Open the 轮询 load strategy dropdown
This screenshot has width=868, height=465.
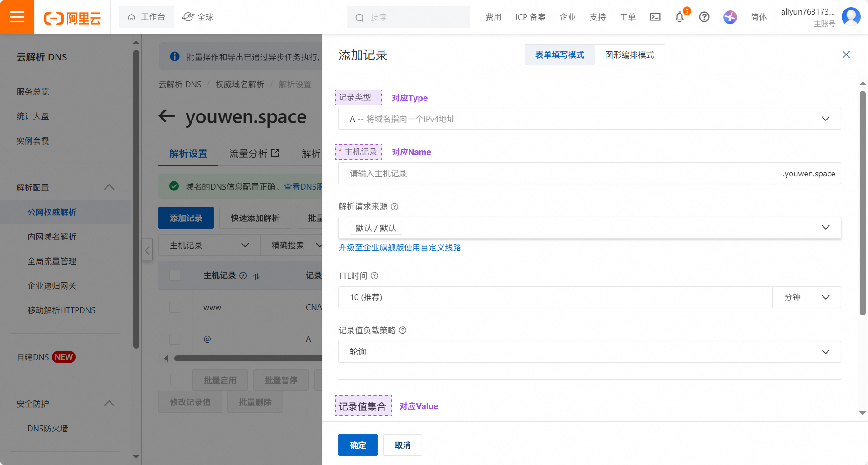590,352
